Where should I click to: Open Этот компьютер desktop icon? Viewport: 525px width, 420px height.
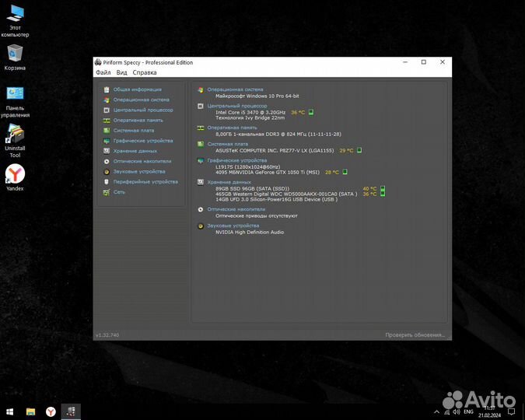pyautogui.click(x=15, y=20)
